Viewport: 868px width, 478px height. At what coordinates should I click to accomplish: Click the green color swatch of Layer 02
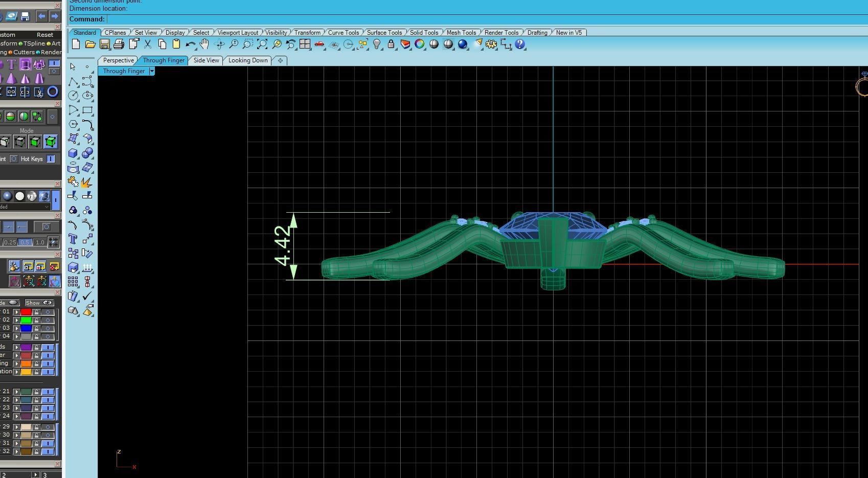pyautogui.click(x=26, y=320)
